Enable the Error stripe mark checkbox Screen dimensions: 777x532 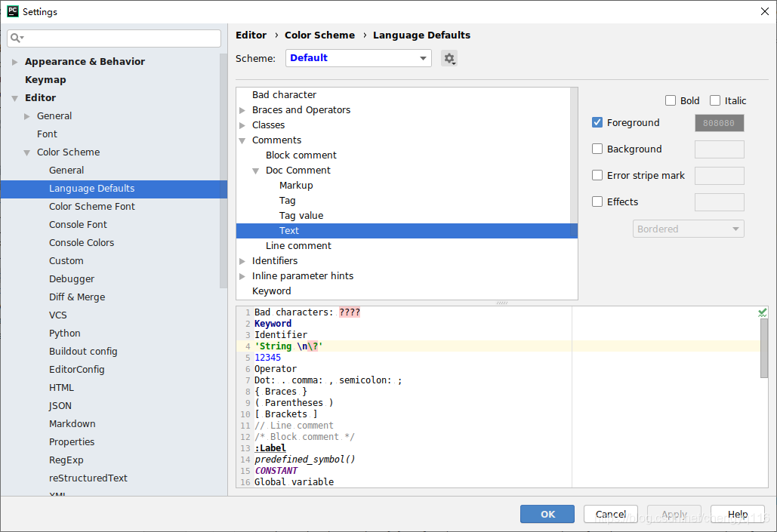pyautogui.click(x=597, y=175)
